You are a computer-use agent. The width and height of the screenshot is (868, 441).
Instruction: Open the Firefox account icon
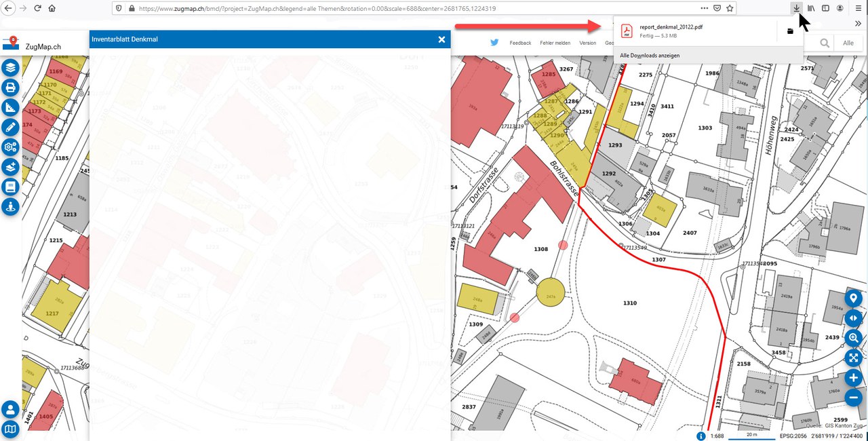[840, 8]
